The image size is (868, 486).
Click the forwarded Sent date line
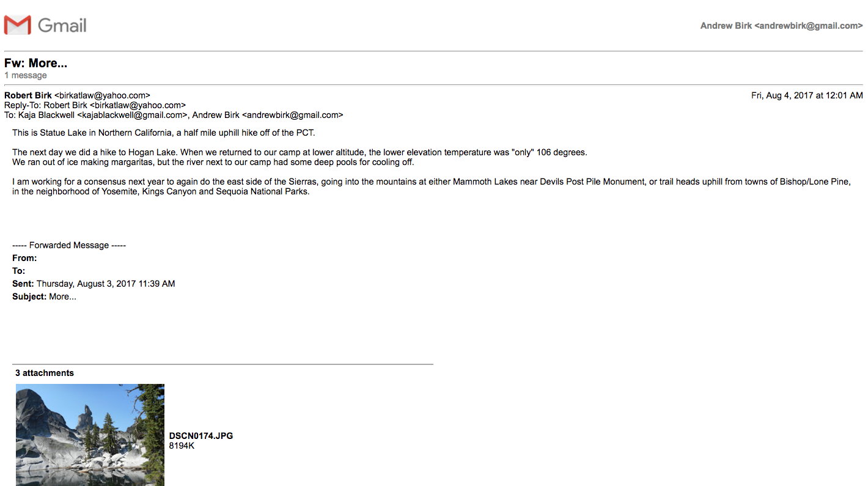[94, 284]
